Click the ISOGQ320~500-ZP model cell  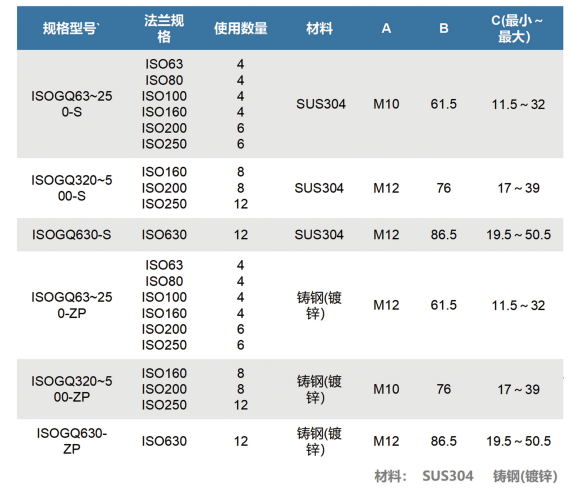point(72,389)
